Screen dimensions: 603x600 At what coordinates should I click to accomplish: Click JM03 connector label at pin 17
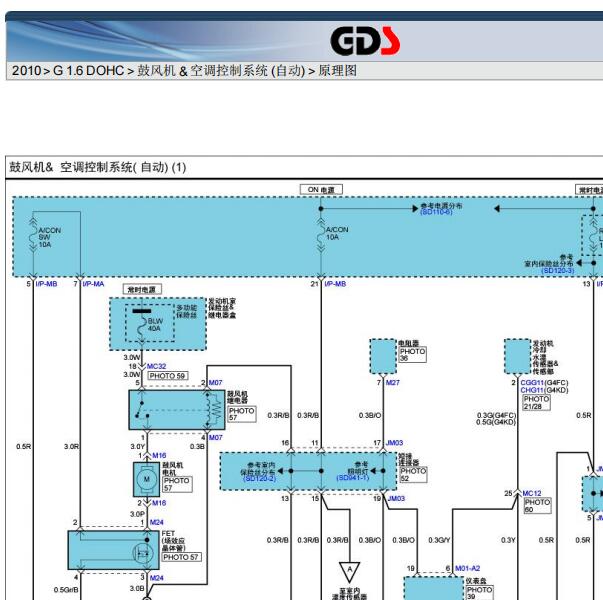point(394,443)
